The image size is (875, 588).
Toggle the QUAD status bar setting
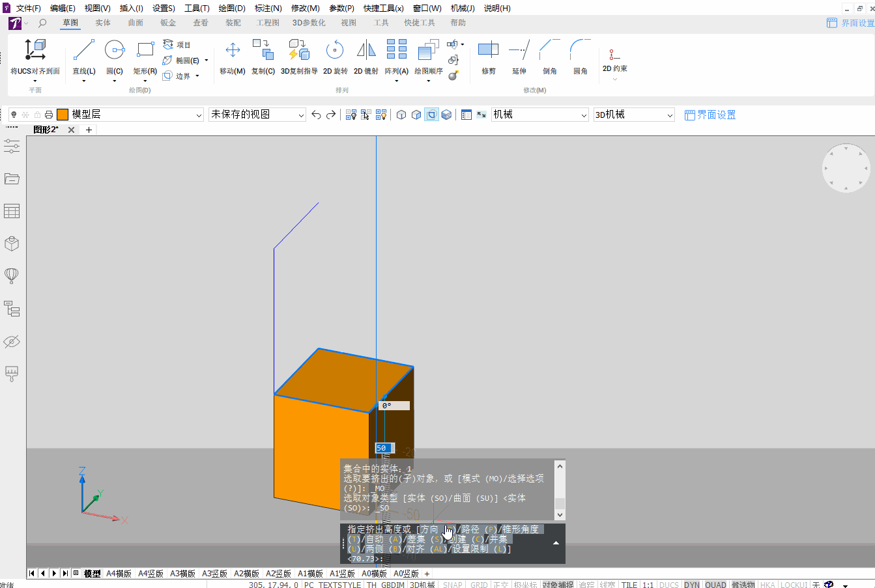pos(715,585)
